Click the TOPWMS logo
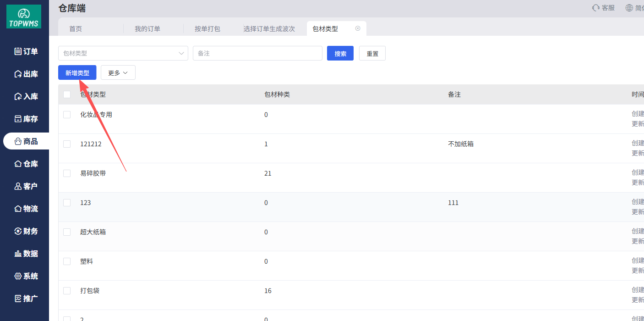Screen dimensions: 644x321 pos(24,17)
